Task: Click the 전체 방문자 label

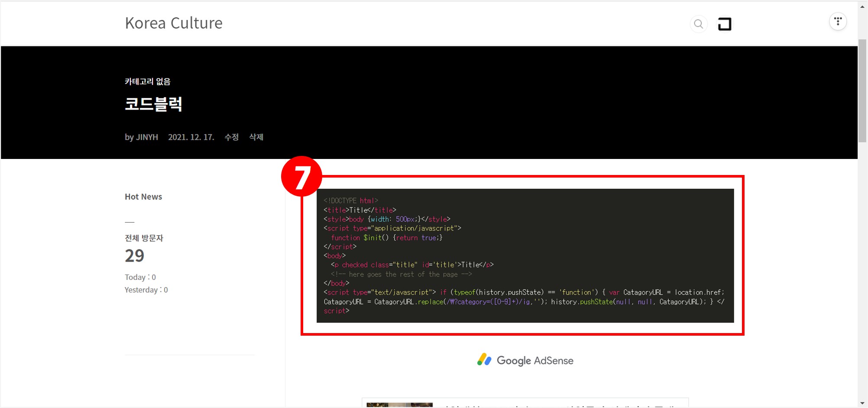Action: coord(144,238)
